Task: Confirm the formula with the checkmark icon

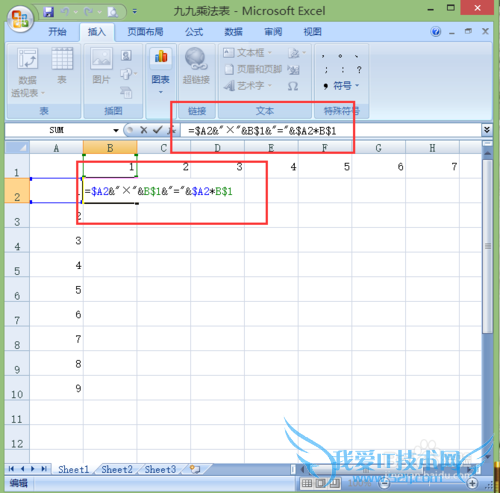Action: point(157,130)
